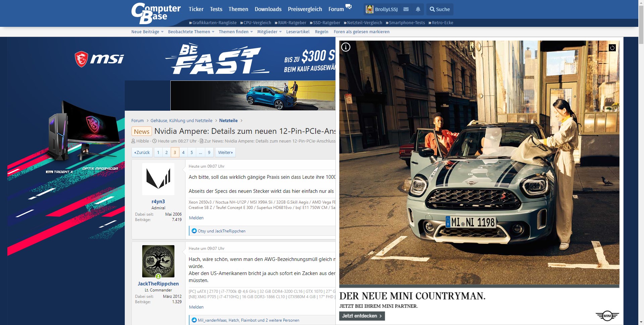This screenshot has width=644, height=325.
Task: Click the like icon beside Mil_vanderMaas
Action: [x=194, y=320]
